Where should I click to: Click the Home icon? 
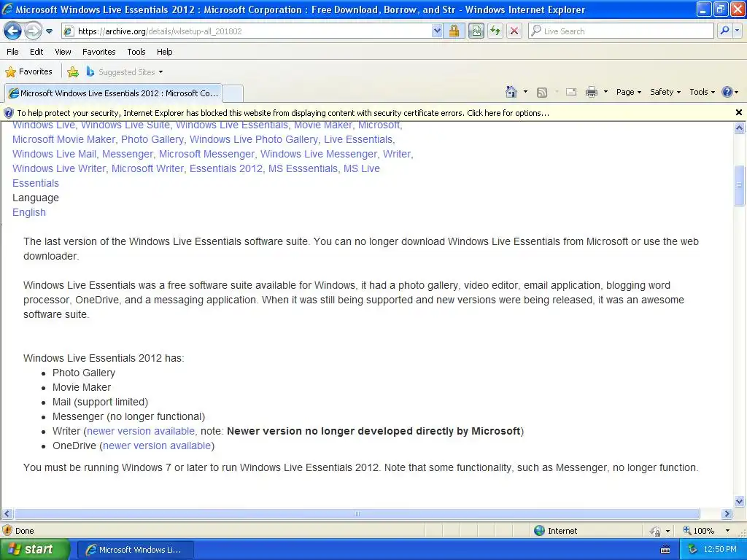[x=511, y=92]
